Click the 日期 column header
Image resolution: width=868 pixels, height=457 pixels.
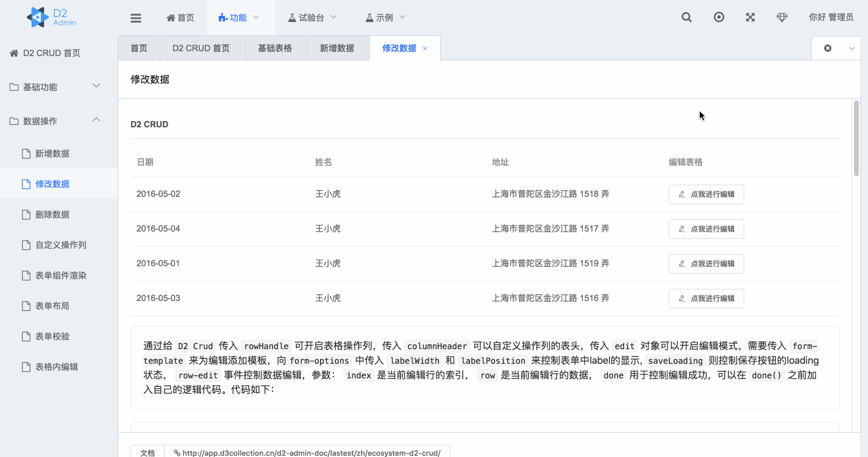(x=145, y=162)
